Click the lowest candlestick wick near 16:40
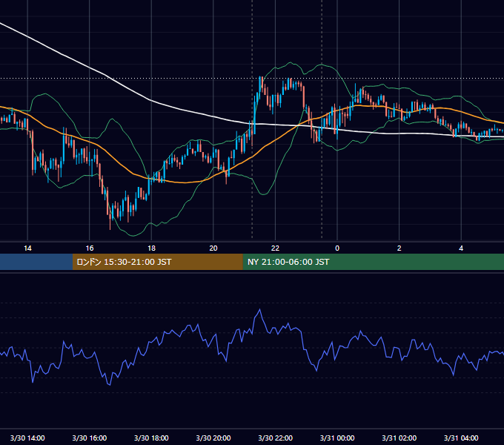Screen dimensions: 504x445 [x=110, y=225]
